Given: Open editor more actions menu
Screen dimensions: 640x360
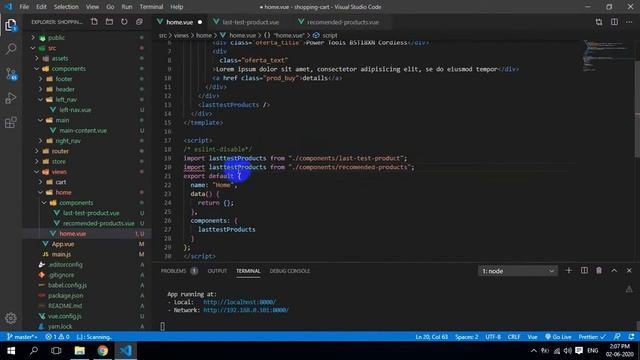Looking at the screenshot, I should click(x=629, y=22).
